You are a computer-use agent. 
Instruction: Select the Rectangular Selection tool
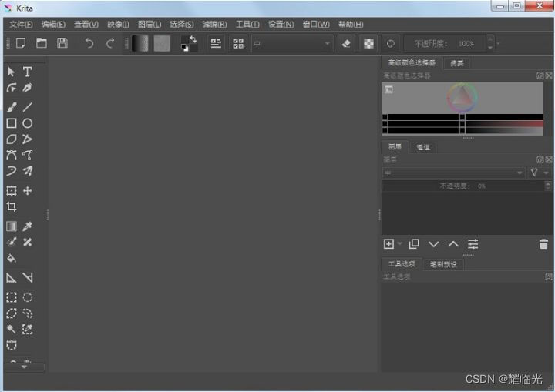point(12,297)
